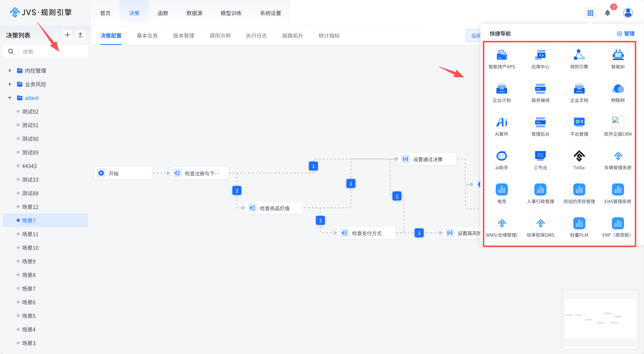Focus the 搜索 search field
The height and width of the screenshot is (354, 644).
(x=45, y=51)
